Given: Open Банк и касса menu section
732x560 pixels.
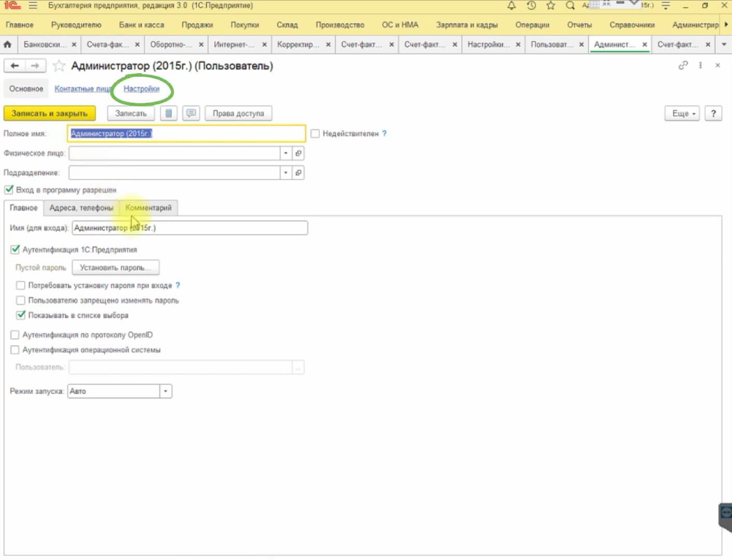Looking at the screenshot, I should pyautogui.click(x=142, y=25).
